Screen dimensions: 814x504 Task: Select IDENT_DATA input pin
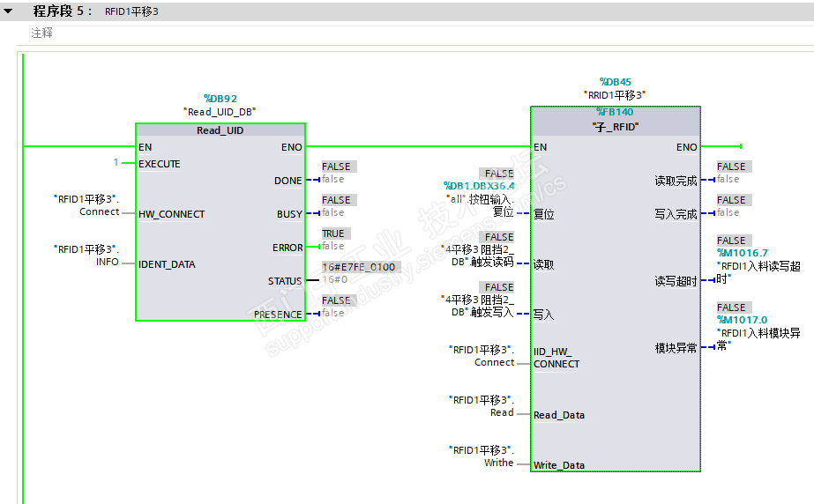(167, 264)
